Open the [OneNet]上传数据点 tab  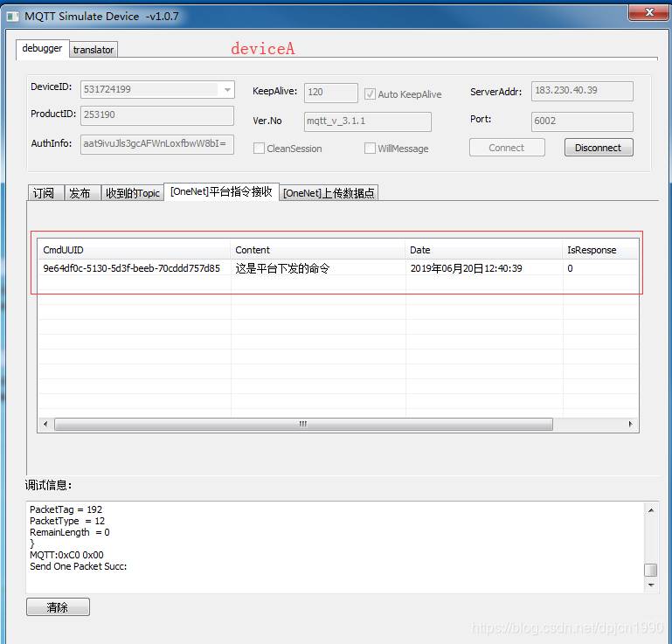(329, 193)
